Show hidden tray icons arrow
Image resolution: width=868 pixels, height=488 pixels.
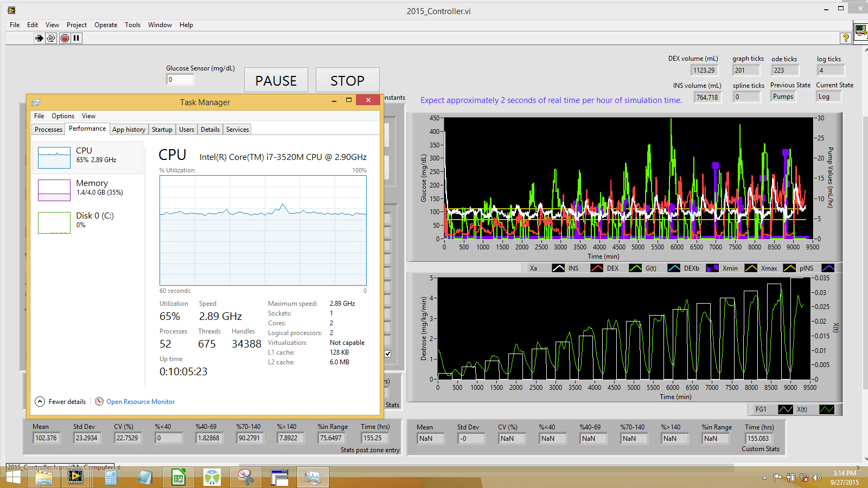pyautogui.click(x=764, y=478)
